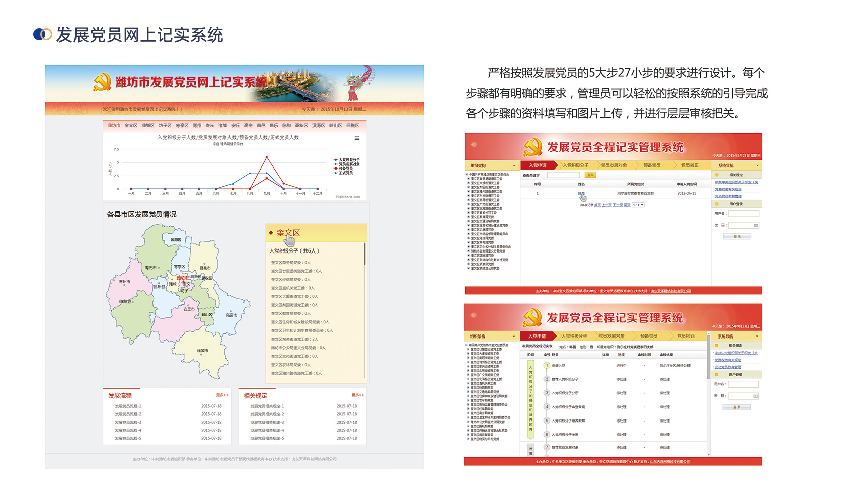841x504 pixels.
Task: Click folder icon beside 用户登录 in lower screenshot
Action: (x=716, y=375)
